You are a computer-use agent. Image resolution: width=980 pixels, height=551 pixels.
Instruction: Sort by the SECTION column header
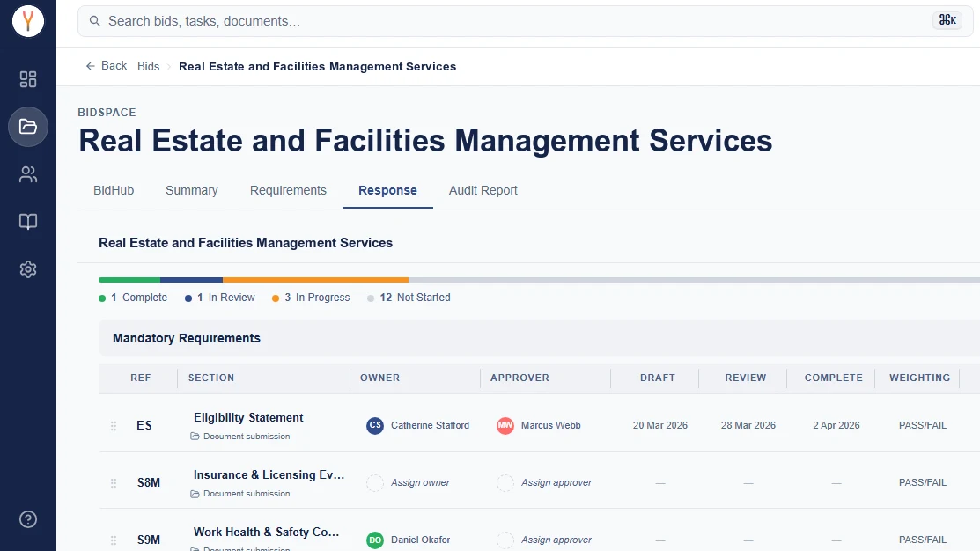[x=211, y=378]
